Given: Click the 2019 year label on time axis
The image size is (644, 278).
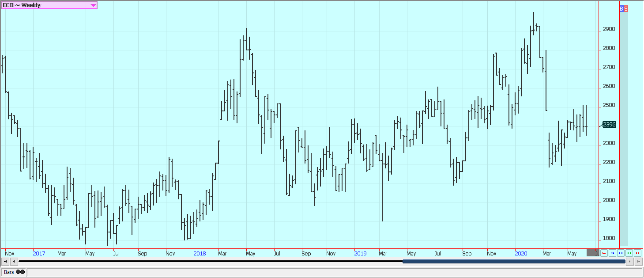Looking at the screenshot, I should [360, 254].
